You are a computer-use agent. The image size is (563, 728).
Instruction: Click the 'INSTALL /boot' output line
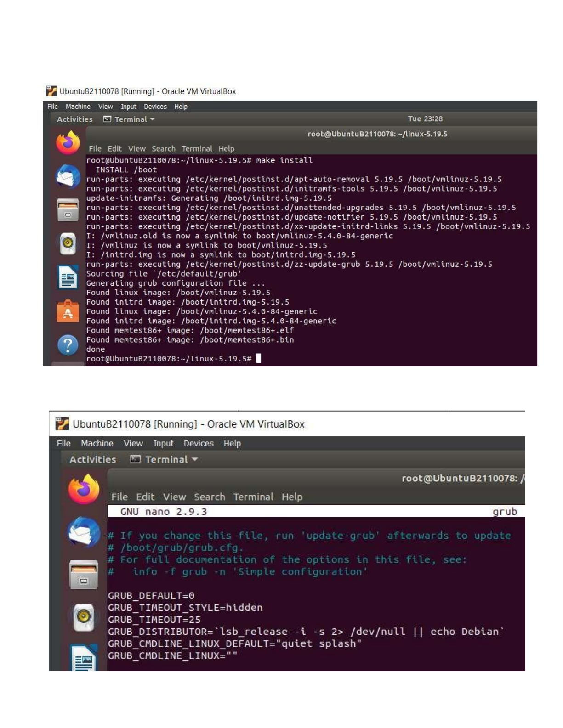pos(126,170)
